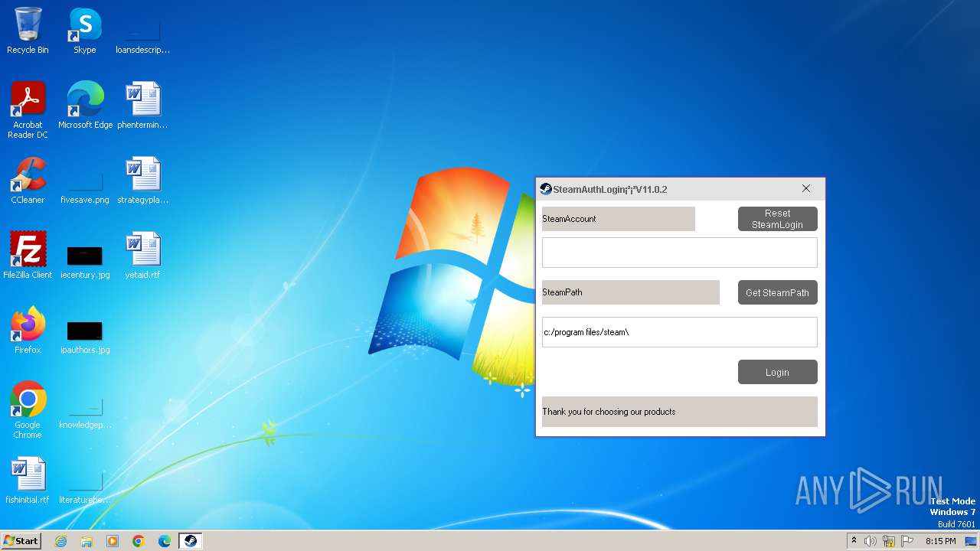
Task: Select the fishinitial.rtf desktop file
Action: pyautogui.click(x=28, y=481)
